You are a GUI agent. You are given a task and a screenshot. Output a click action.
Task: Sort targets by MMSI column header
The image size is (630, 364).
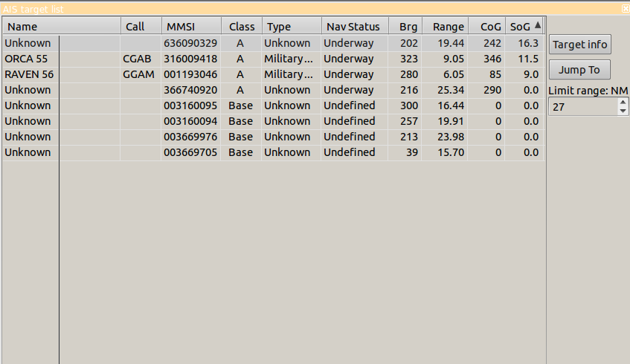click(x=190, y=27)
